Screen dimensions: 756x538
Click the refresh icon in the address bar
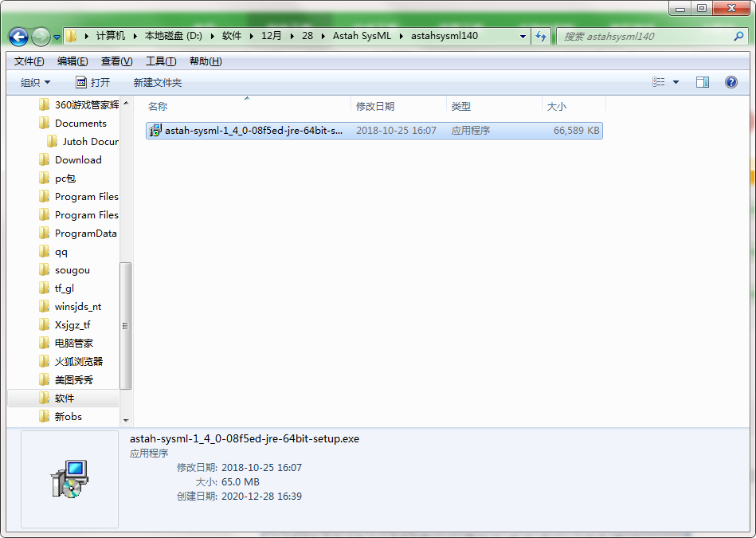pos(541,36)
